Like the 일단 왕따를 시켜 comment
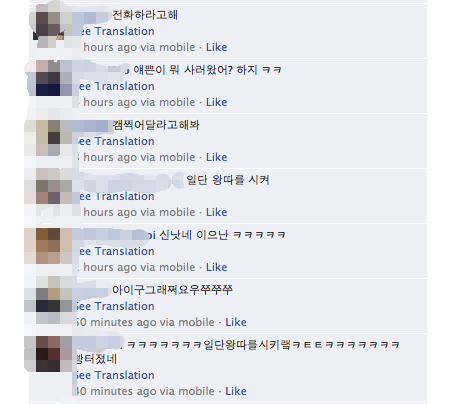The image size is (449, 404). click(217, 212)
